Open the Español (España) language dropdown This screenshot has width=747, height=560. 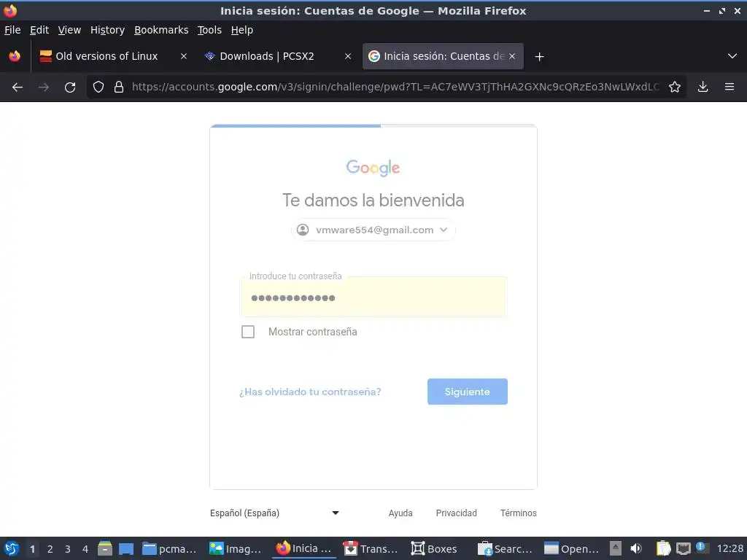[275, 513]
